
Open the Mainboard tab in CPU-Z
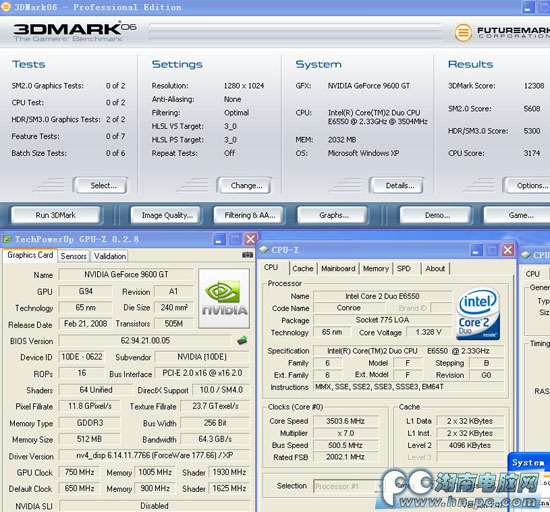(x=338, y=269)
